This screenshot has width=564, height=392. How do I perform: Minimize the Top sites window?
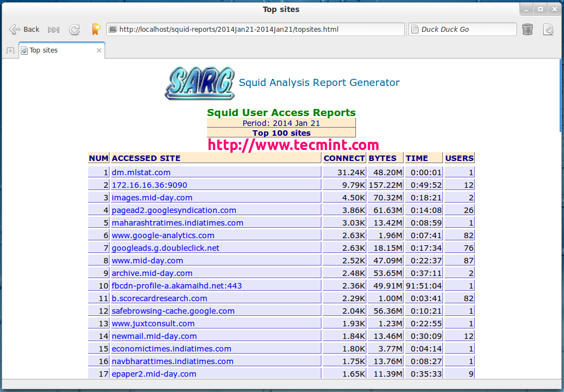(x=526, y=10)
